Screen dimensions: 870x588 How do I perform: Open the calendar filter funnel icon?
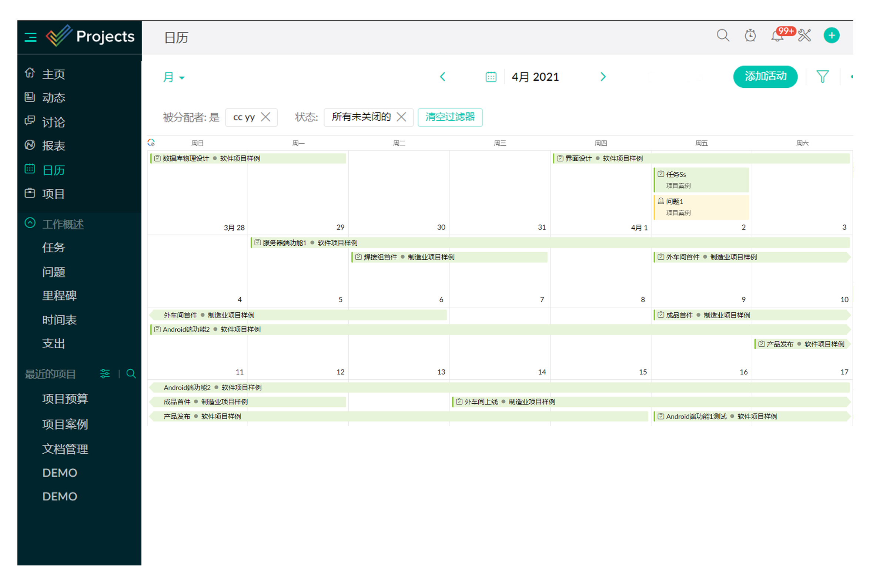pyautogui.click(x=822, y=77)
